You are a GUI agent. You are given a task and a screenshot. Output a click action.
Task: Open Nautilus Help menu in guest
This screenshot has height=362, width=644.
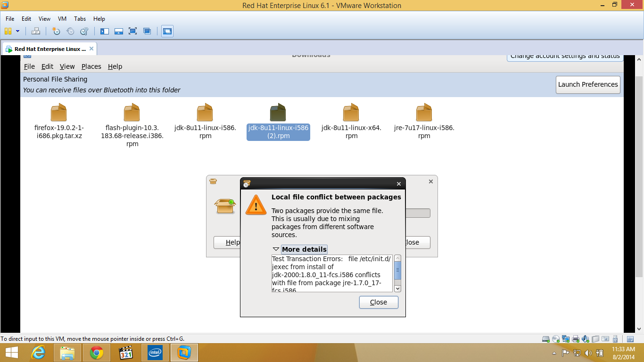click(x=115, y=66)
